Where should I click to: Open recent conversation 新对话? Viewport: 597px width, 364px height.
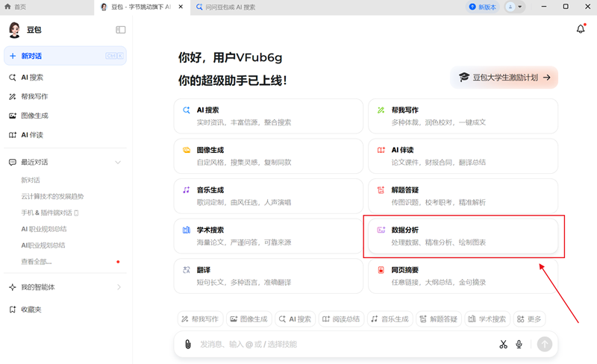tap(31, 180)
